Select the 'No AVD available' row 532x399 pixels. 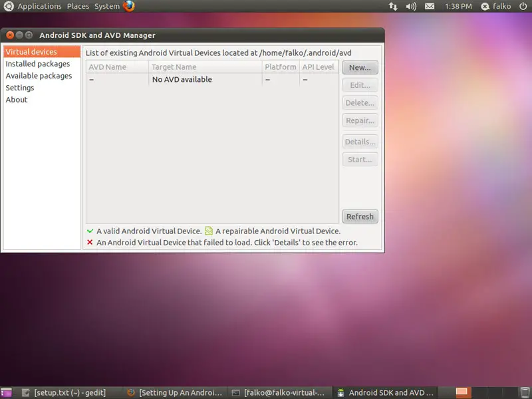[x=212, y=79]
